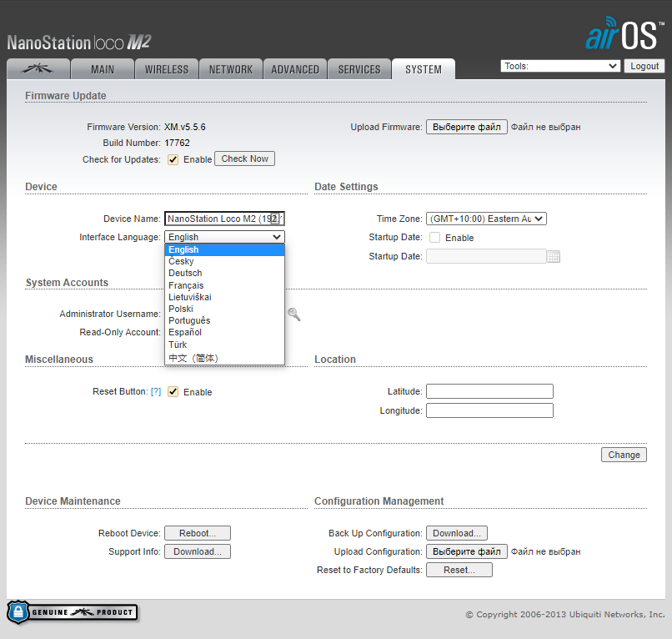Image resolution: width=672 pixels, height=639 pixels.
Task: Choose Lietuviškai in the language list
Action: tap(224, 297)
